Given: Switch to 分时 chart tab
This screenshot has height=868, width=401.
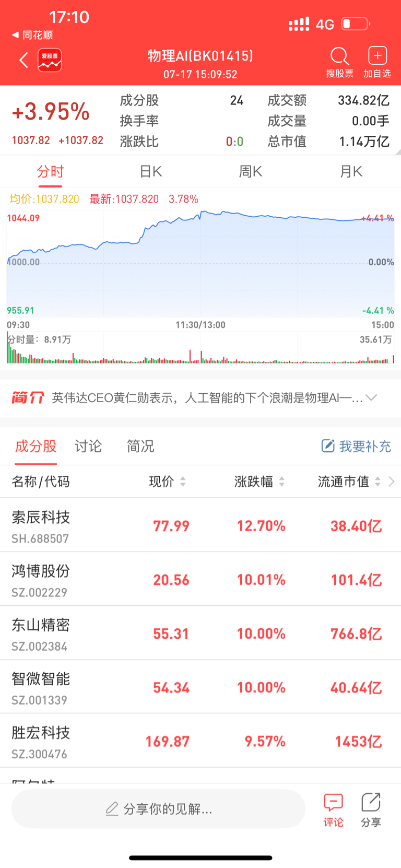Looking at the screenshot, I should click(50, 172).
